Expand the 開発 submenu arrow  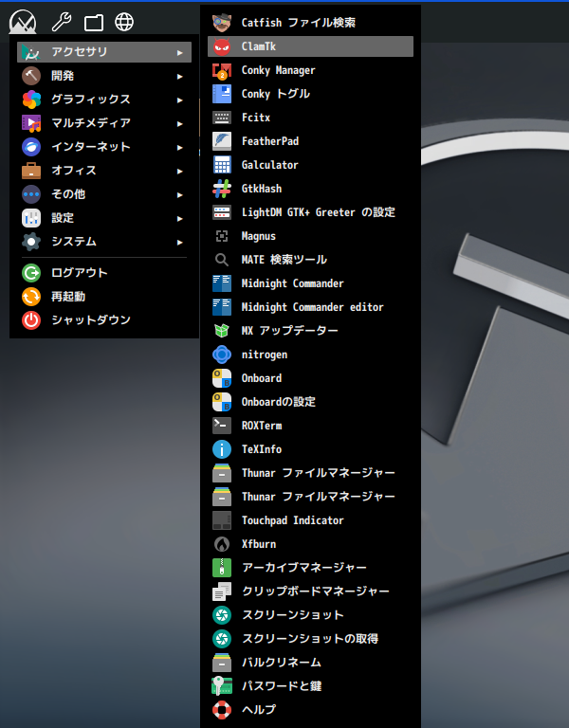coord(180,76)
